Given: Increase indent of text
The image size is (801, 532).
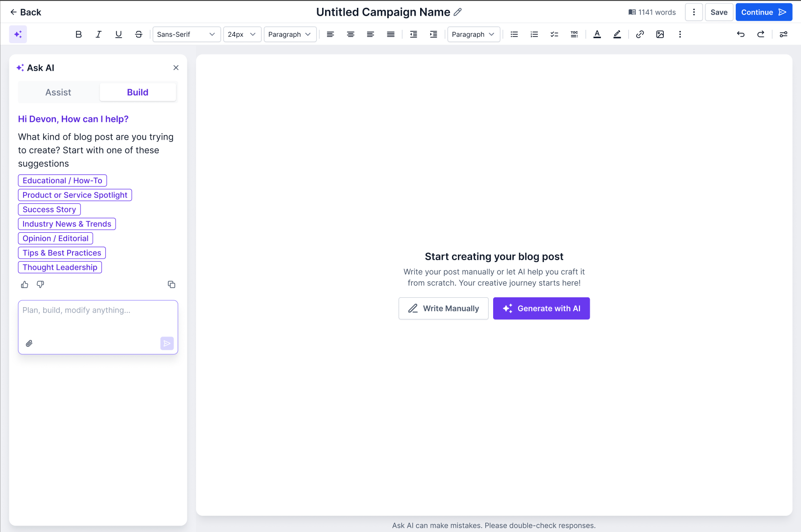Looking at the screenshot, I should click(434, 34).
